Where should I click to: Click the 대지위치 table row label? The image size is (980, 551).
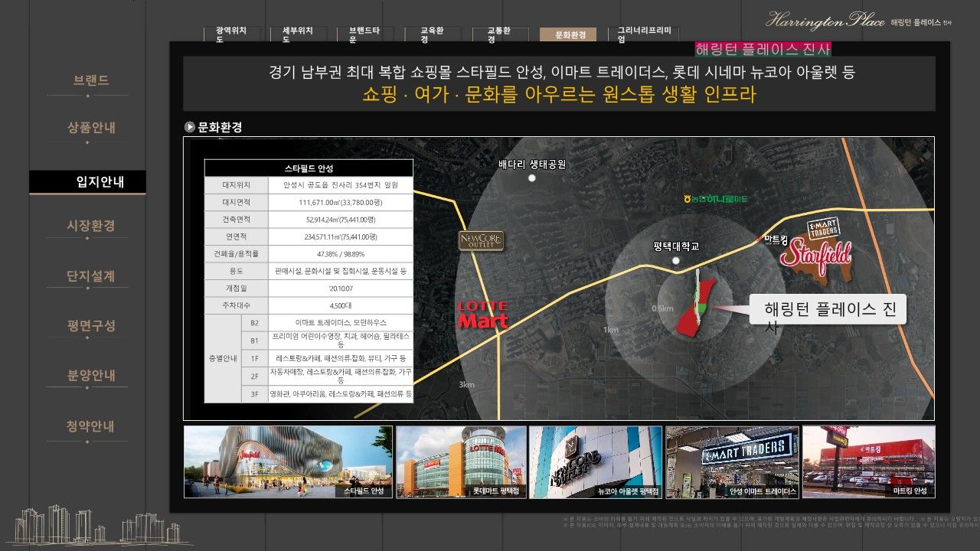click(237, 185)
